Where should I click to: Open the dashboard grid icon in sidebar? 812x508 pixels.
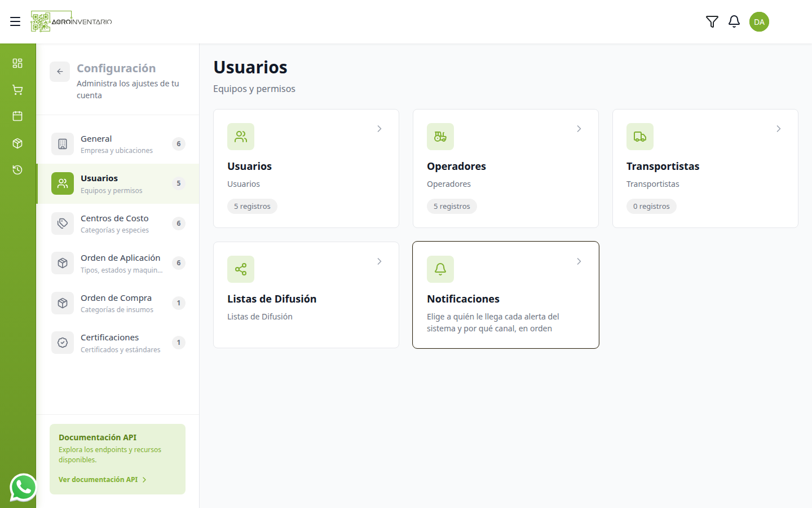point(17,63)
